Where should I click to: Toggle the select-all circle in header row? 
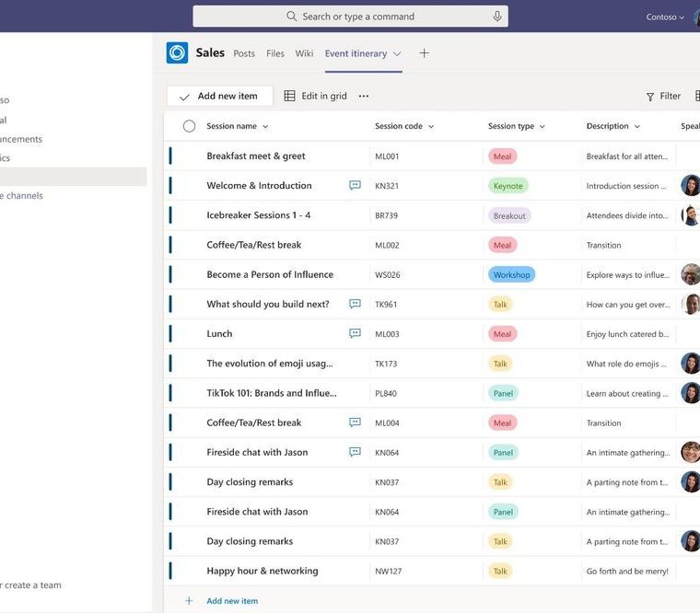pyautogui.click(x=189, y=126)
